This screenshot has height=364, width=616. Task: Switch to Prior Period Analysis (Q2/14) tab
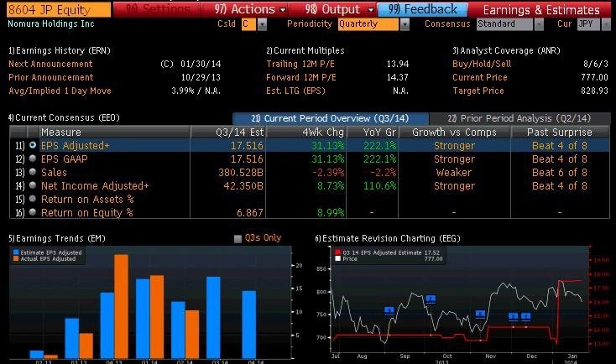tap(519, 118)
